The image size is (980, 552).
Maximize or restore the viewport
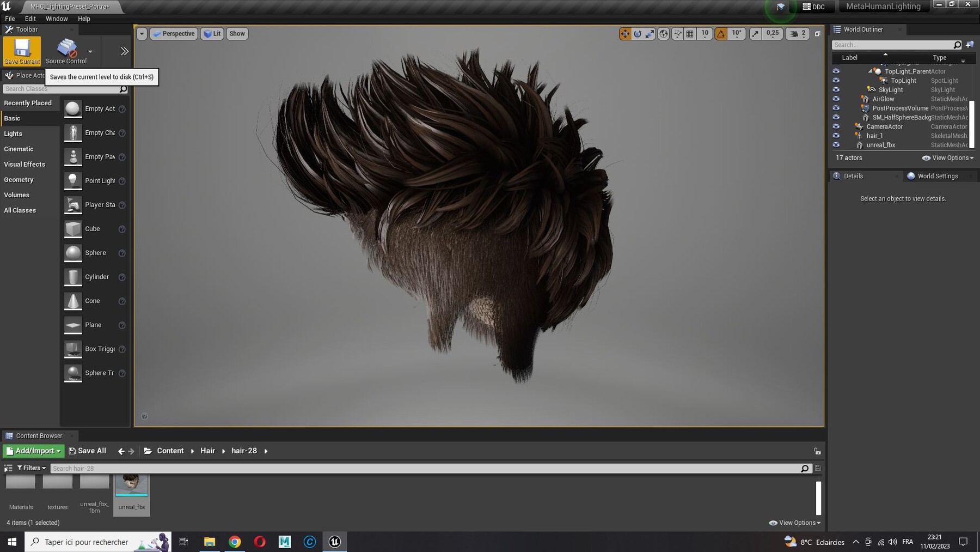click(817, 34)
